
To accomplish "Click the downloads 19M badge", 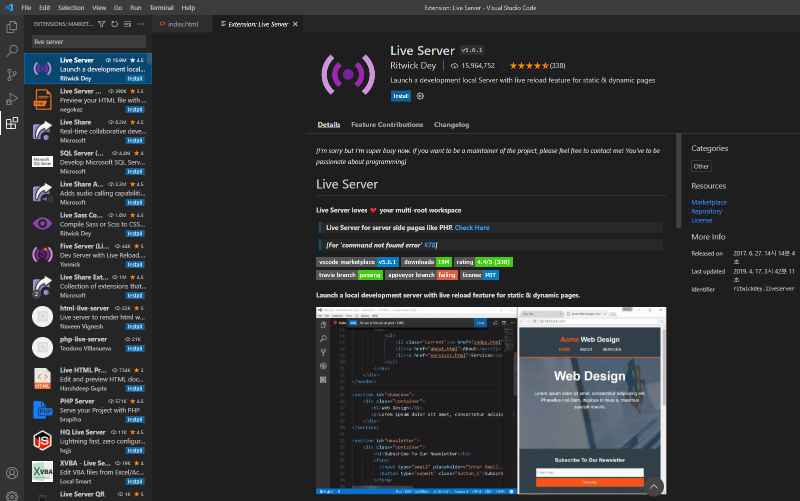I will pos(426,262).
